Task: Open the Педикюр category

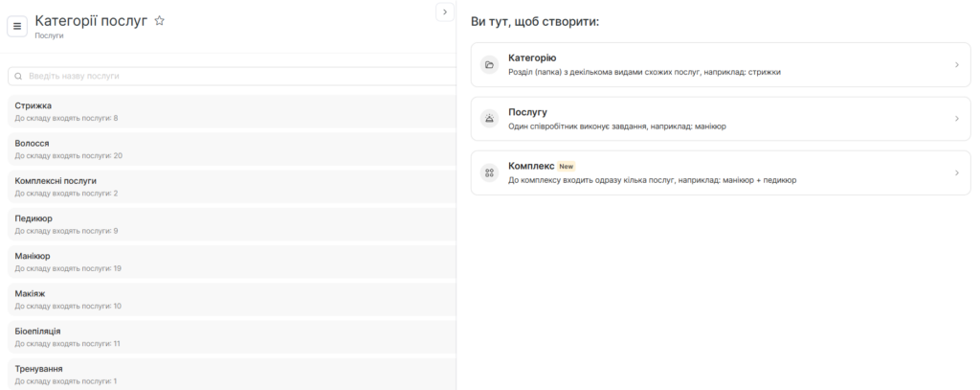Action: (230, 223)
